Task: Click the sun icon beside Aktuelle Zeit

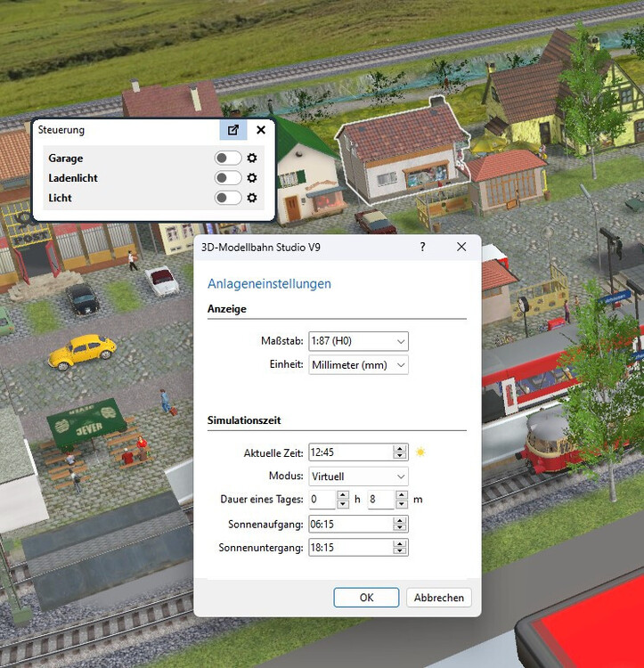Action: [420, 452]
